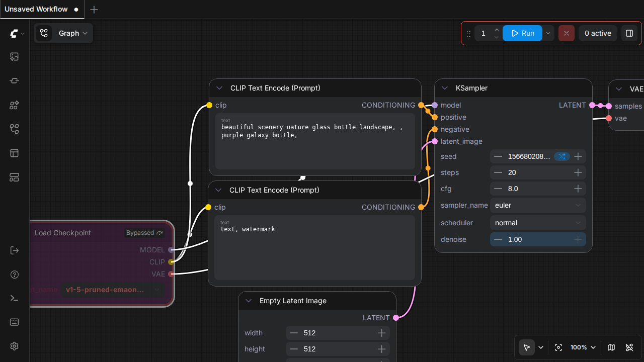Click the blue Run button
This screenshot has height=362, width=644.
tap(522, 33)
